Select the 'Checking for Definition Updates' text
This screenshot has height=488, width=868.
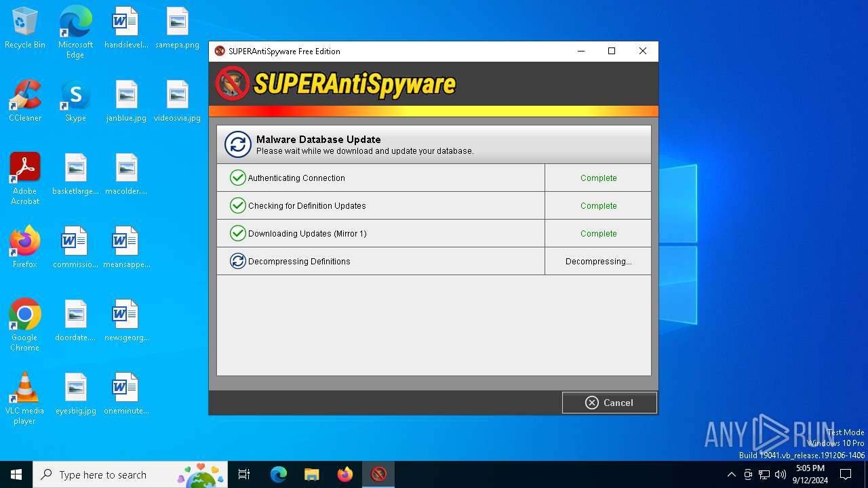pos(307,206)
